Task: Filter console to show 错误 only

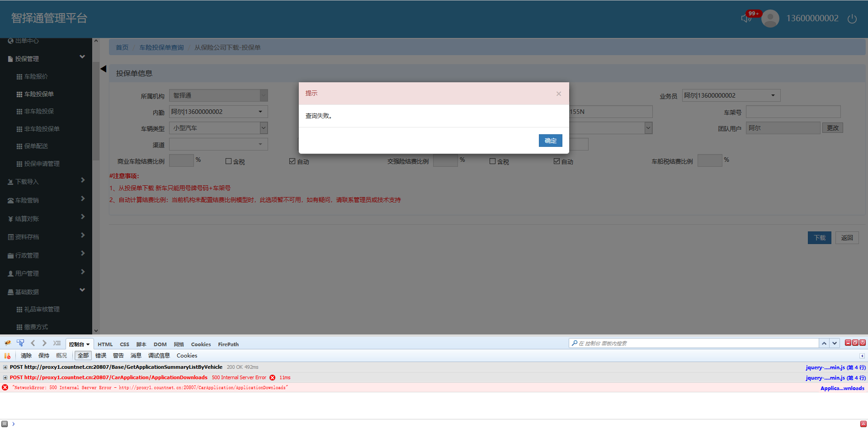Action: click(101, 356)
